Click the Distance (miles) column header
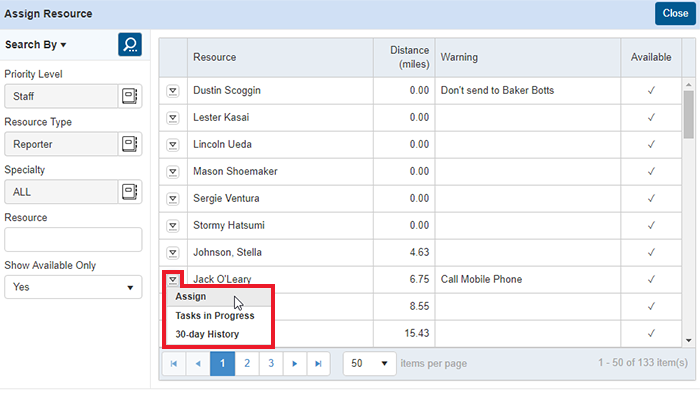 click(x=404, y=58)
